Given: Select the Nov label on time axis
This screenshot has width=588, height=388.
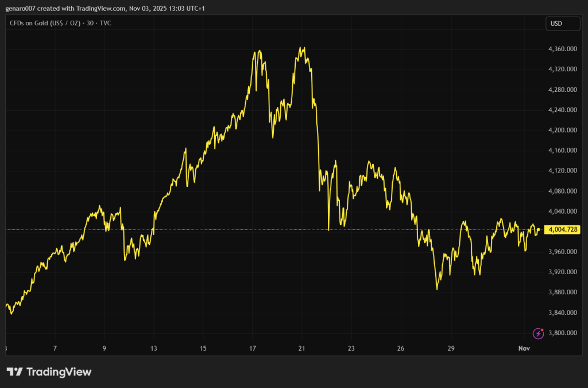Looking at the screenshot, I should (524, 348).
